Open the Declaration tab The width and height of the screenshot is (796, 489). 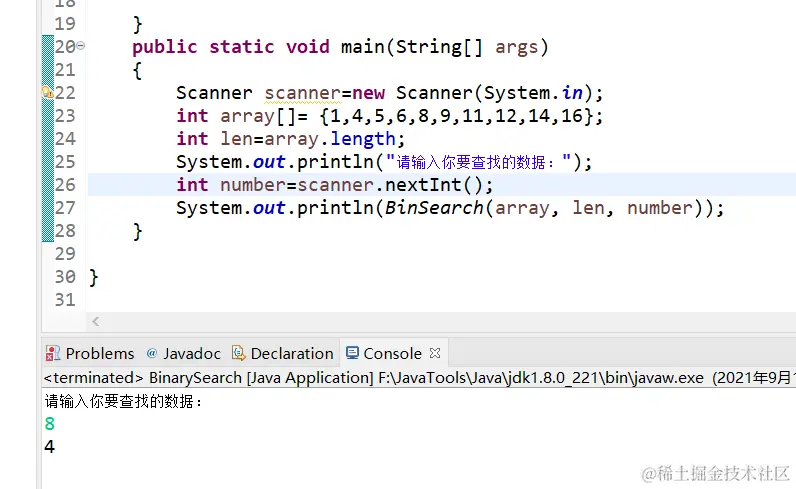coord(282,353)
